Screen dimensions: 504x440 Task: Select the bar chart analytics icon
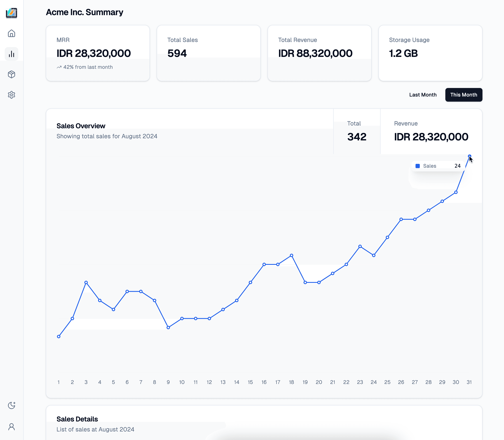coord(12,54)
